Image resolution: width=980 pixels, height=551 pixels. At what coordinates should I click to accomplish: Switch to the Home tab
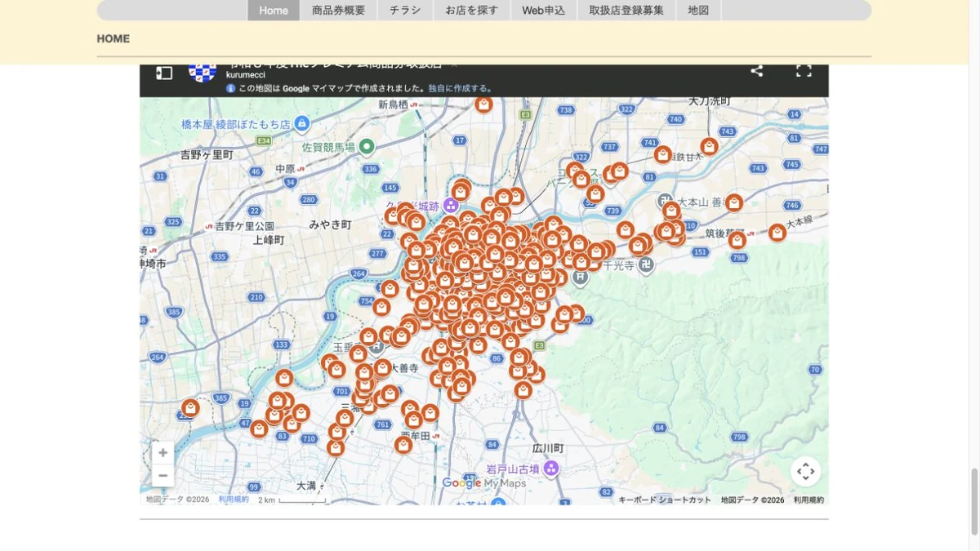click(x=274, y=11)
